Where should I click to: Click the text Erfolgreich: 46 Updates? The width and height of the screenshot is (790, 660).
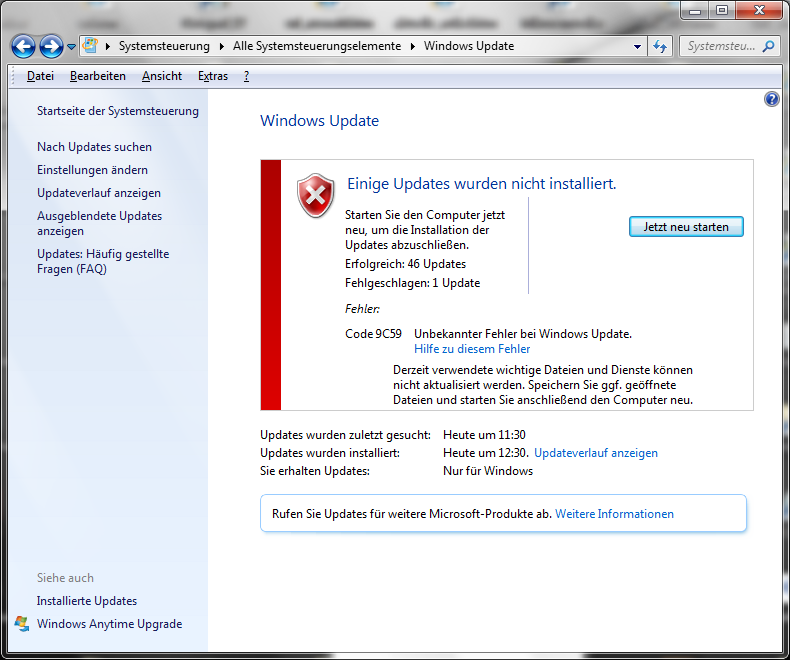click(x=406, y=264)
